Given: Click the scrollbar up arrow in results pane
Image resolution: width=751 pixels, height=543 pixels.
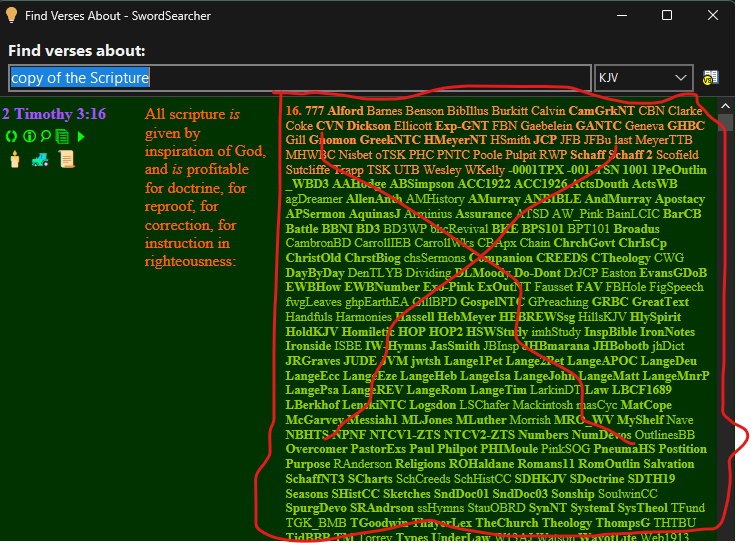Looking at the screenshot, I should 725,106.
